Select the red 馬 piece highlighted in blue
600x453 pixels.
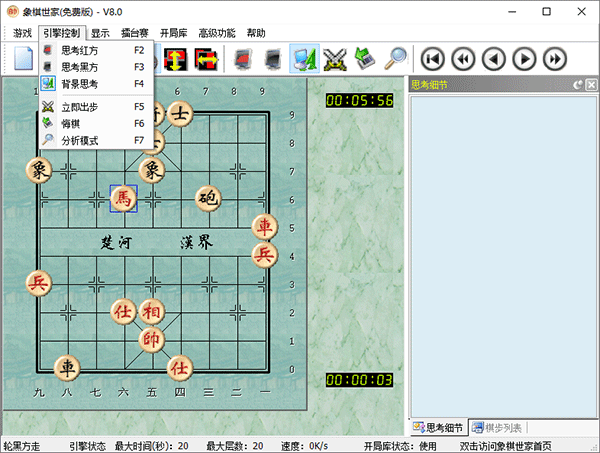coord(124,199)
